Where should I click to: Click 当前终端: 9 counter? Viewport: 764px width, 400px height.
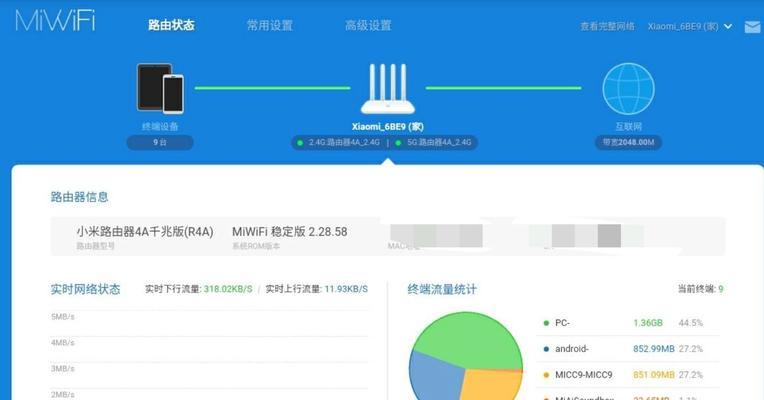[x=700, y=289]
